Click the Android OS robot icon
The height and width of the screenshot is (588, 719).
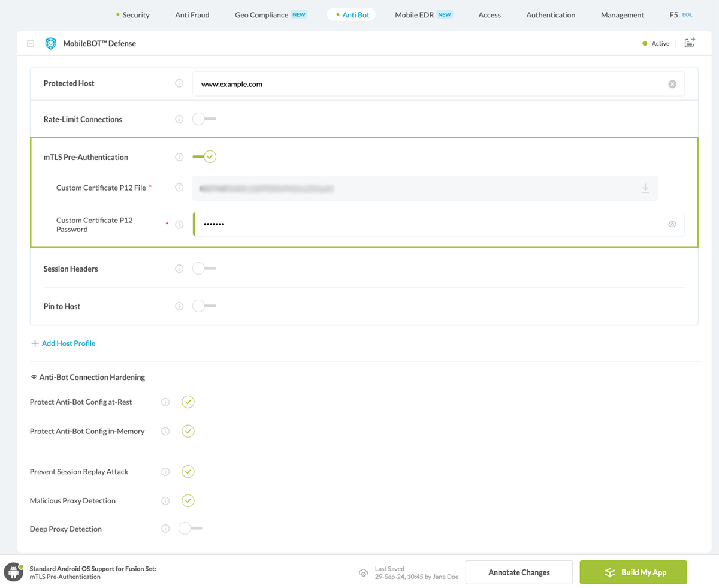click(x=13, y=572)
